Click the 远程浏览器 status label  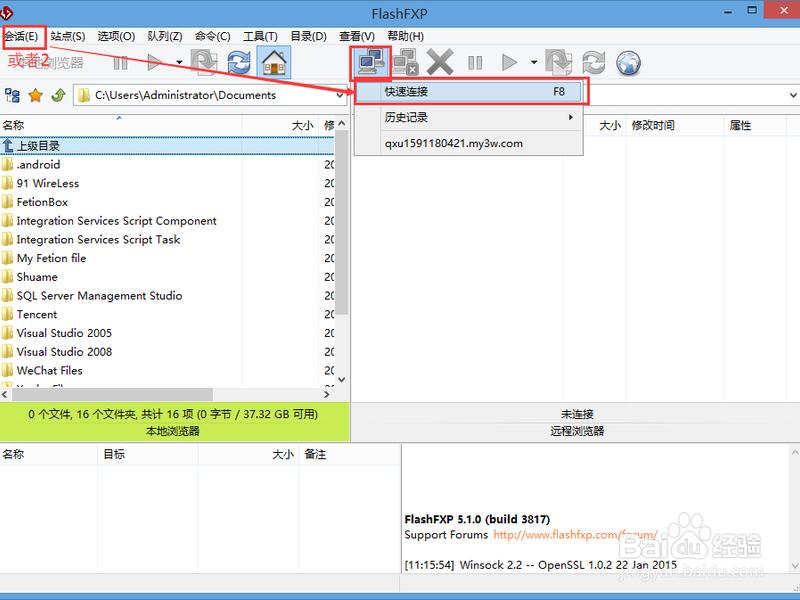(x=577, y=431)
